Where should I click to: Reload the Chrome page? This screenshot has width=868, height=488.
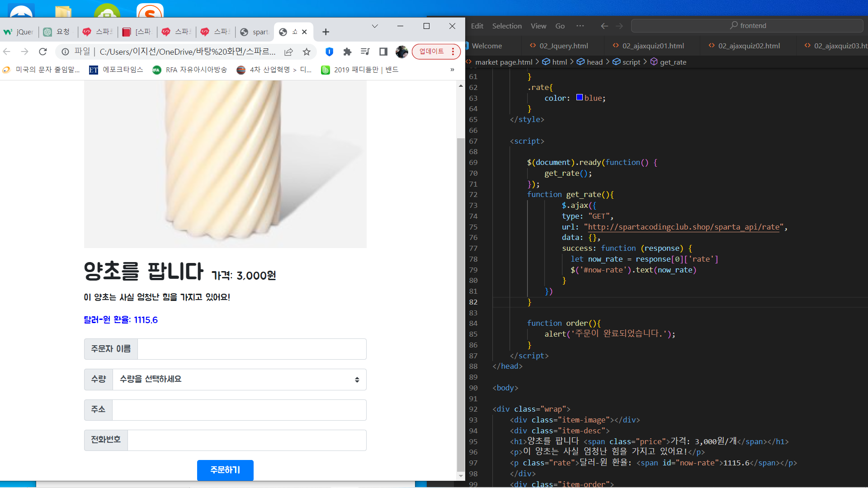point(43,52)
